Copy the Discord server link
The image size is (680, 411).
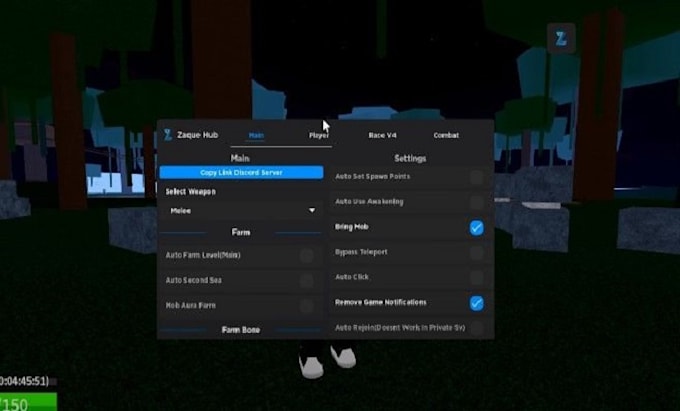[241, 173]
